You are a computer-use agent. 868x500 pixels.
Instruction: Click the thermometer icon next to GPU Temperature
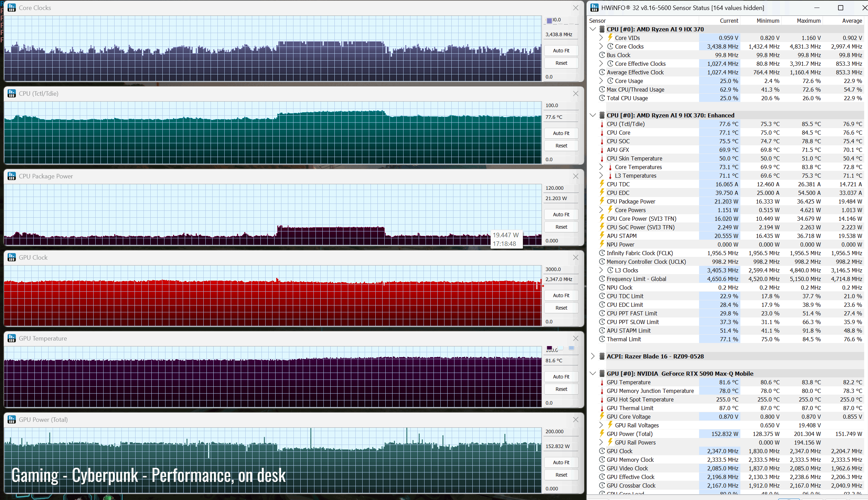coord(602,382)
